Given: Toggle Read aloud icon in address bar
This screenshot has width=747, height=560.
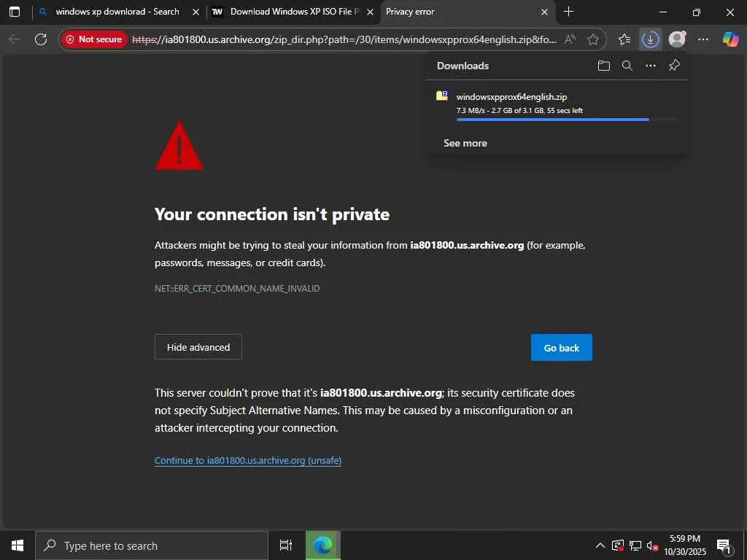Looking at the screenshot, I should [x=569, y=39].
